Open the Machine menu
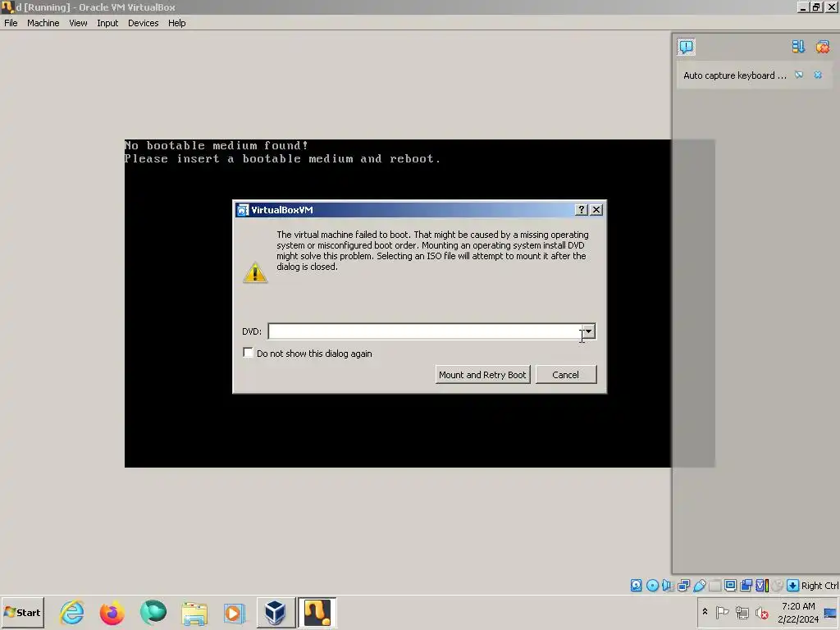Screen dimensions: 840x630 (x=43, y=23)
